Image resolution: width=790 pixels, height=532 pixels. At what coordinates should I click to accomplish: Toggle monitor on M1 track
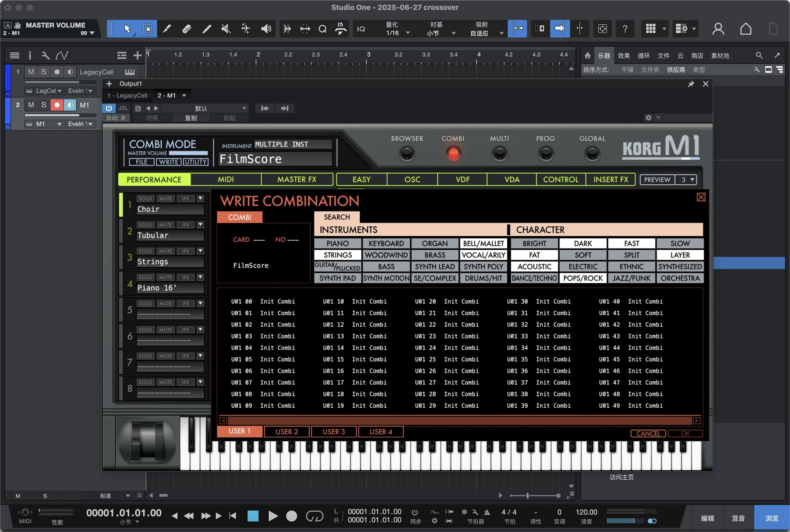click(x=70, y=105)
